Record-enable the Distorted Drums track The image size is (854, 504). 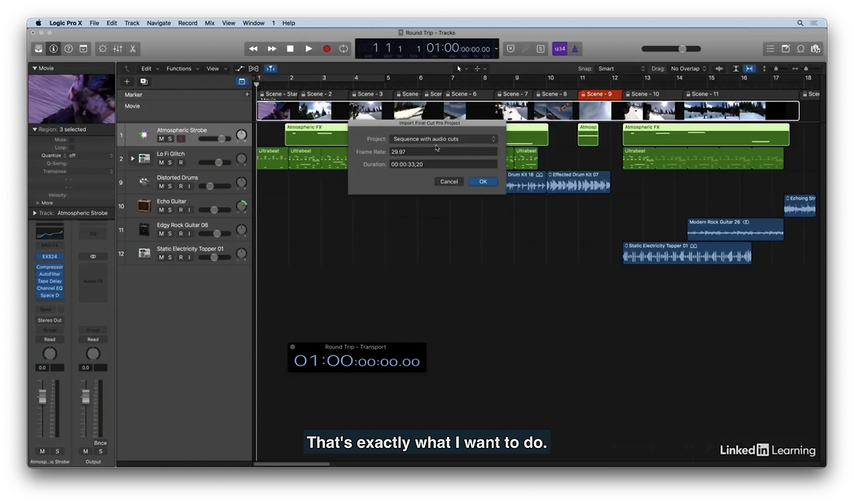pyautogui.click(x=180, y=187)
